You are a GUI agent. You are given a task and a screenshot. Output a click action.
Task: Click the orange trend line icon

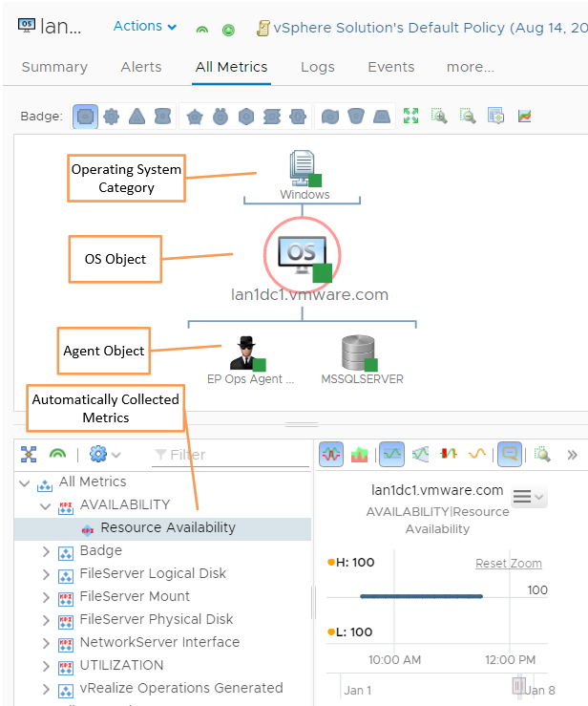[477, 454]
